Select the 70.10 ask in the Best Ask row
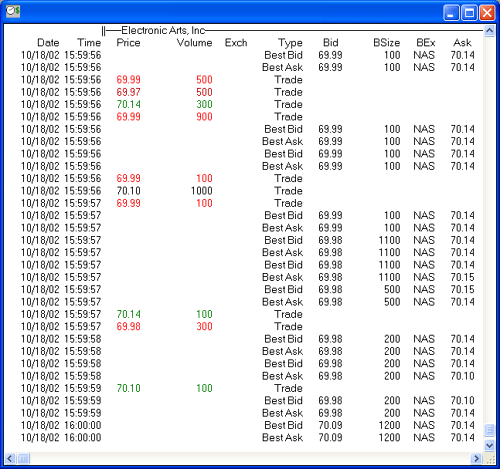This screenshot has width=500, height=469. pyautogui.click(x=462, y=376)
